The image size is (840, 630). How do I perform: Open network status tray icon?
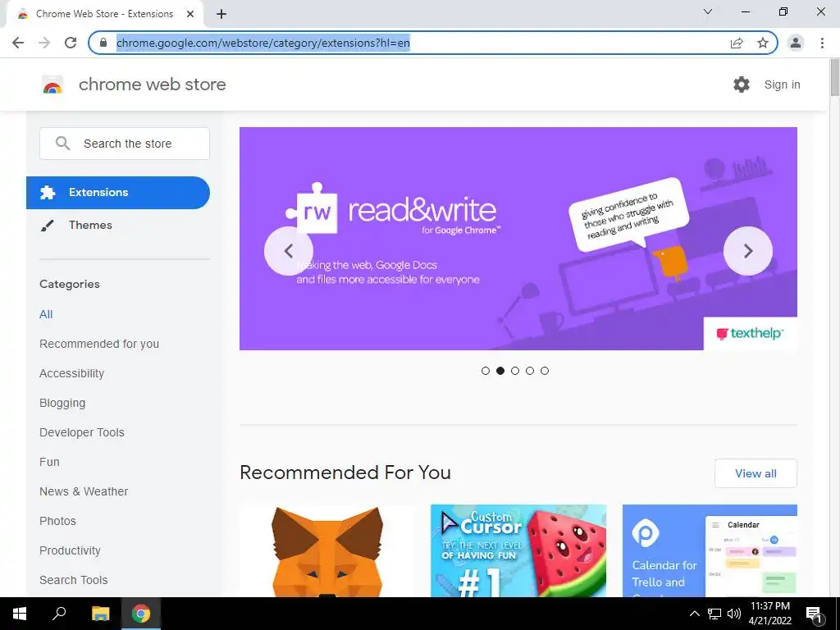pos(714,614)
